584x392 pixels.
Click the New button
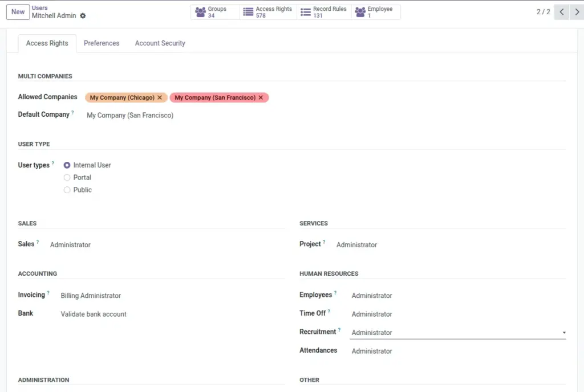[x=18, y=12]
